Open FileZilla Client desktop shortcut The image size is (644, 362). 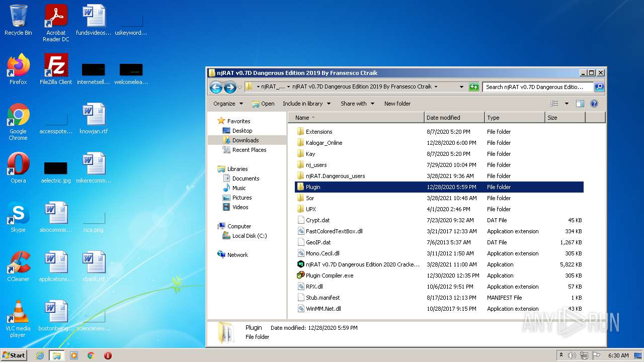(x=56, y=69)
